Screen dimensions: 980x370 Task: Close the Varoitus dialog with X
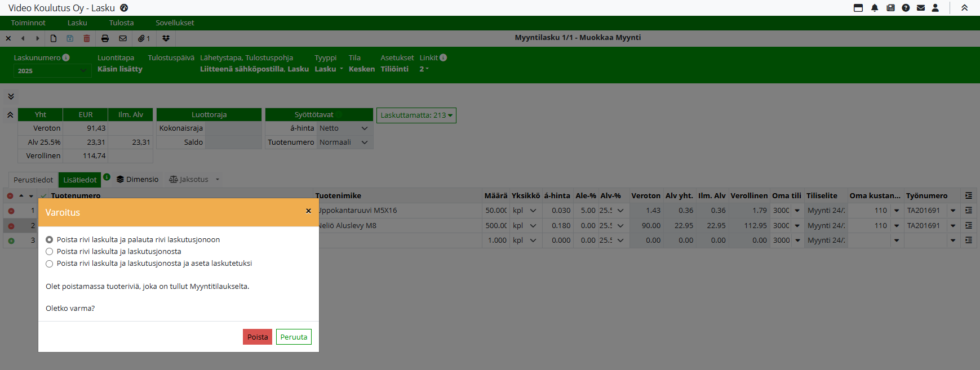coord(308,211)
